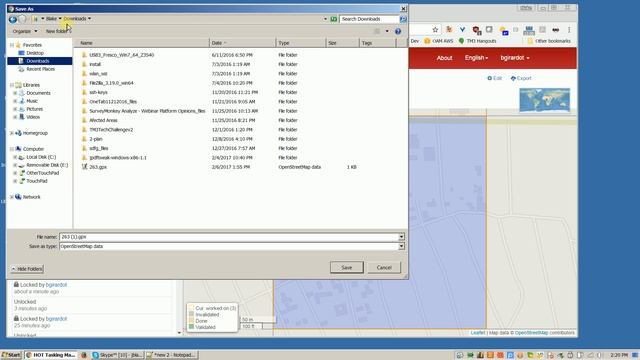This screenshot has height=360, width=640.
Task: Expand Local Disk (C:) in the tree
Action: tap(15, 157)
